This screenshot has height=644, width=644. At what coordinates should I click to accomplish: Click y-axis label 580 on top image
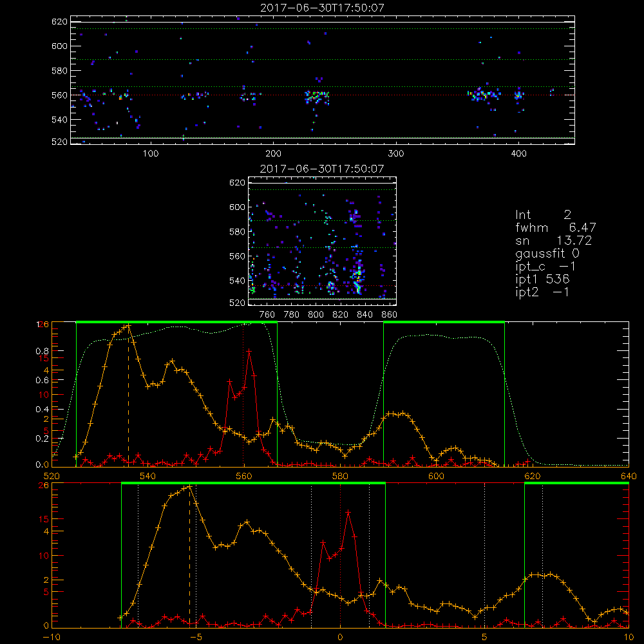click(59, 71)
